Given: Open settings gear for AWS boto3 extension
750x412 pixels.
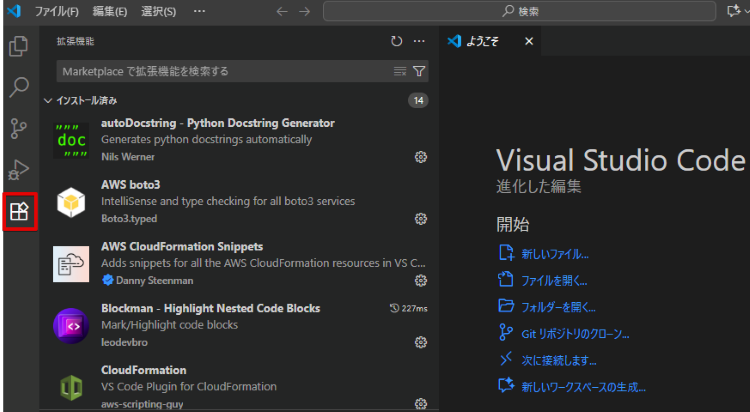Looking at the screenshot, I should click(421, 219).
